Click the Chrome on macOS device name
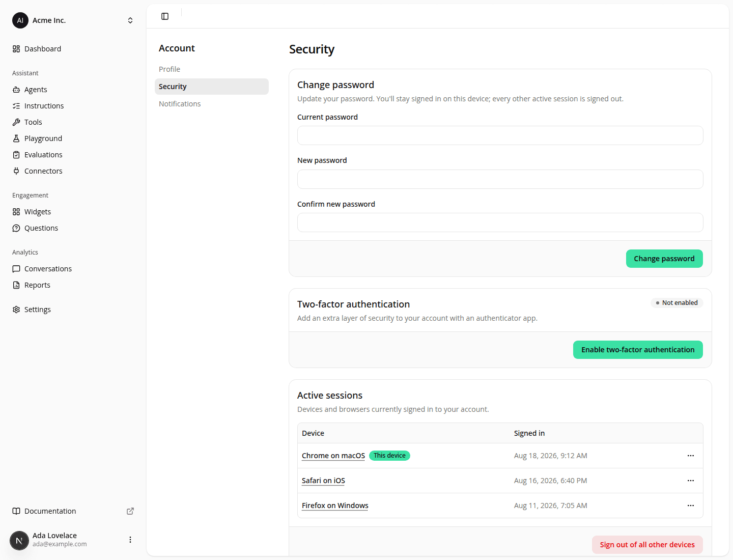The image size is (733, 560). tap(333, 456)
